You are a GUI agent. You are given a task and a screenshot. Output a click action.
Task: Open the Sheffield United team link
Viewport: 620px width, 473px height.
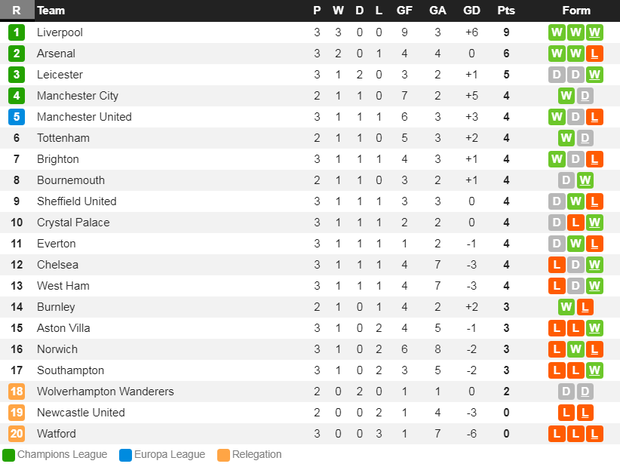point(77,201)
